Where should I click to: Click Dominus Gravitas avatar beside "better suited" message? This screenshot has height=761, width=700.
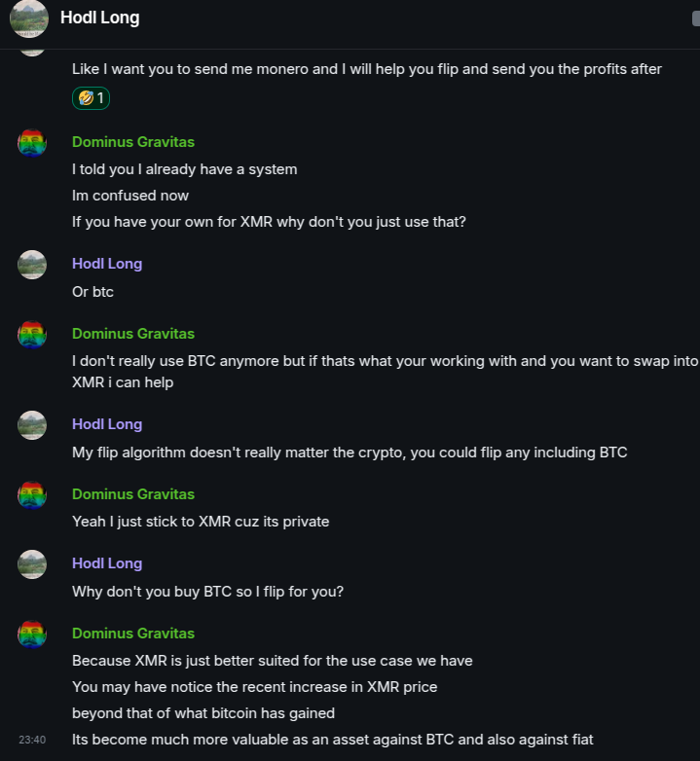[x=32, y=634]
